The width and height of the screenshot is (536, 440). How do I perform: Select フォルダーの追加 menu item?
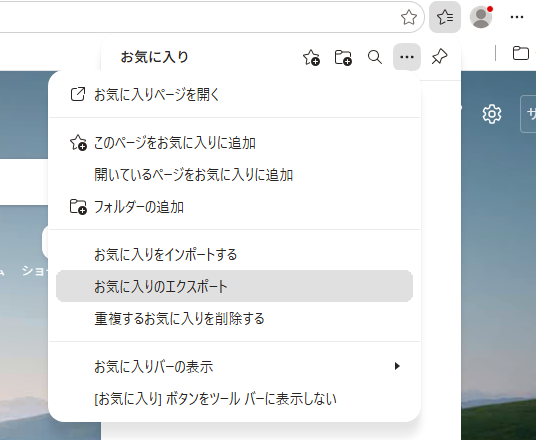point(234,207)
